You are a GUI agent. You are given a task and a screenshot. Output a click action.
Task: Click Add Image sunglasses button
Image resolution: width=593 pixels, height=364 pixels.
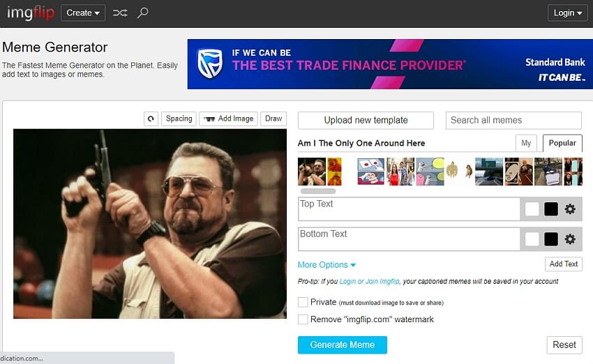(x=228, y=119)
